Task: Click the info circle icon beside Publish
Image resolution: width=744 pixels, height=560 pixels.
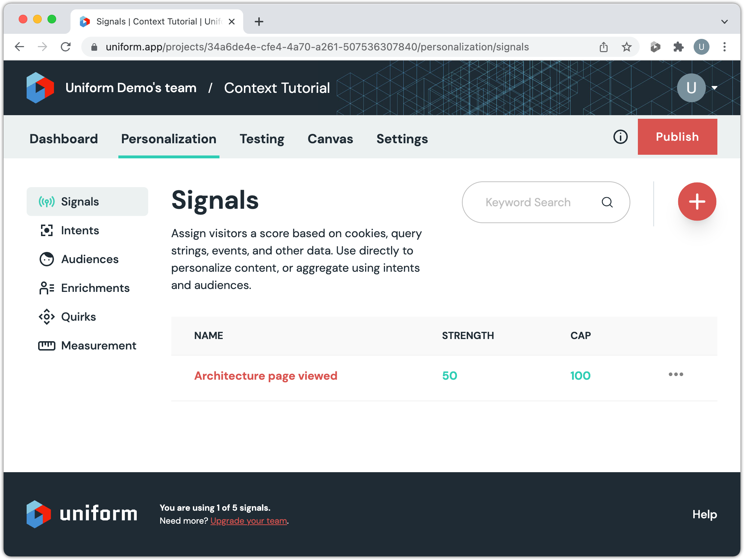Action: (x=620, y=137)
